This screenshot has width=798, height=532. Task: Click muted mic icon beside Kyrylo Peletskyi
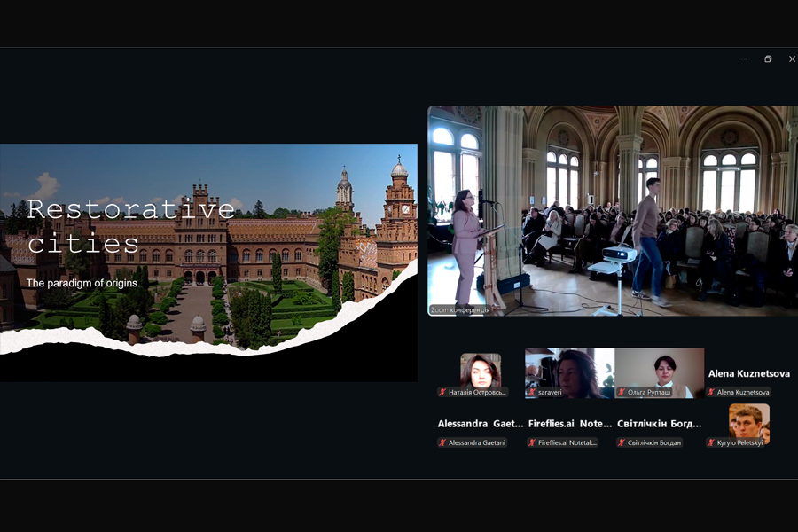711,442
